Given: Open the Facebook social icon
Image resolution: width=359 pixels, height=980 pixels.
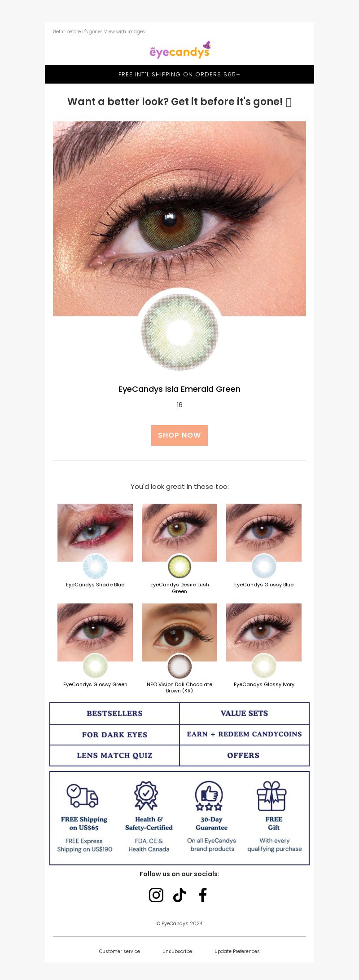Looking at the screenshot, I should click(203, 895).
